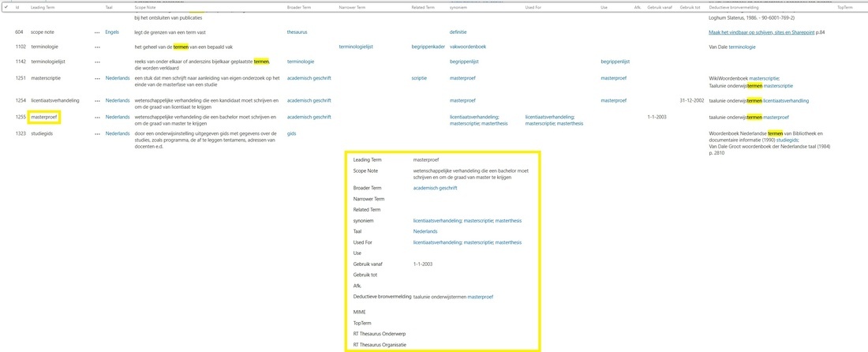The width and height of the screenshot is (868, 352).
Task: Open the Deductieve bronvermelding column header
Action: pyautogui.click(x=735, y=7)
